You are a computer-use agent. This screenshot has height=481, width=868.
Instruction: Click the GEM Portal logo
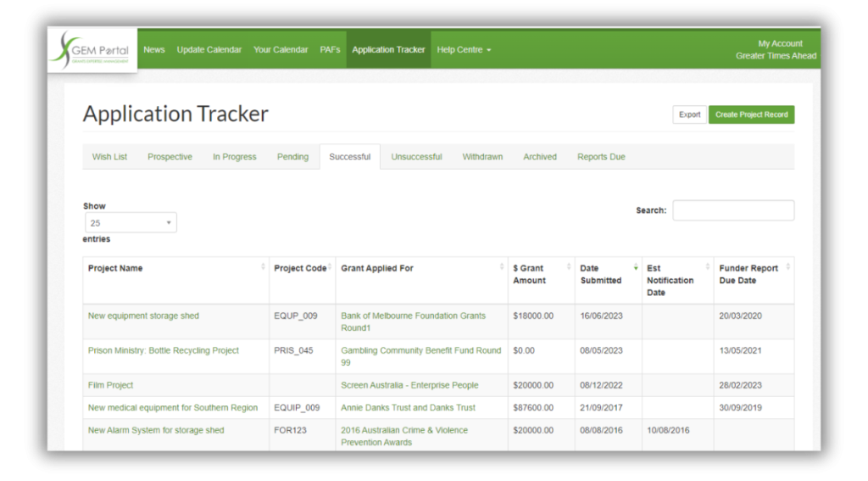pyautogui.click(x=92, y=52)
